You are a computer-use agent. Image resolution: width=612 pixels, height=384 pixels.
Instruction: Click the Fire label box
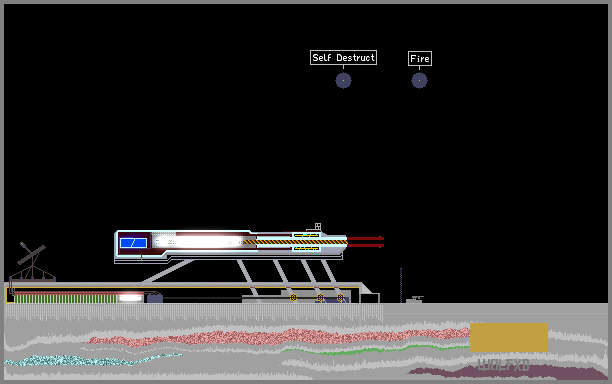(x=420, y=59)
